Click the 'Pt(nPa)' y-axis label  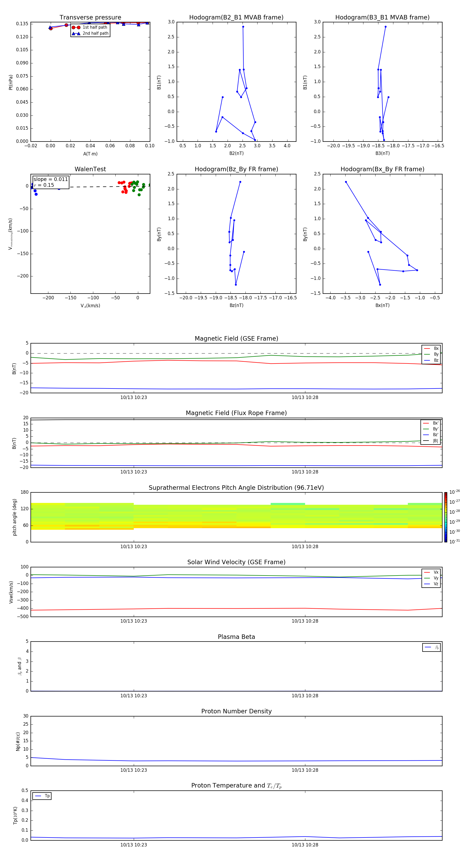pyautogui.click(x=11, y=82)
